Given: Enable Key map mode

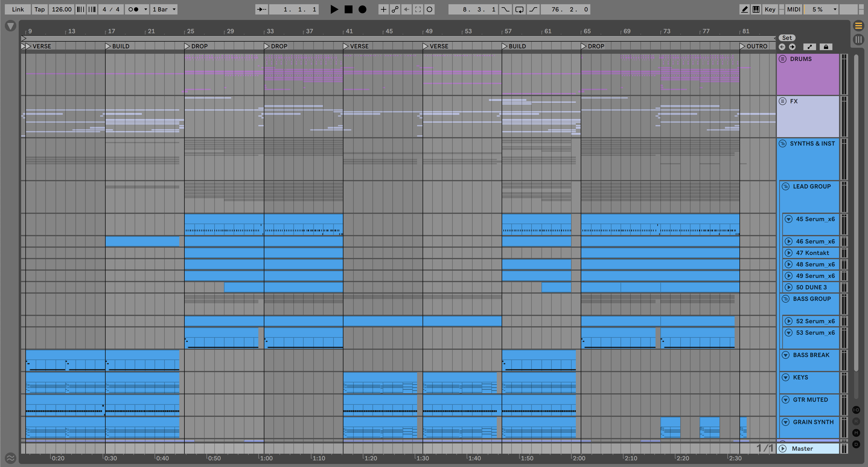Looking at the screenshot, I should pyautogui.click(x=770, y=9).
